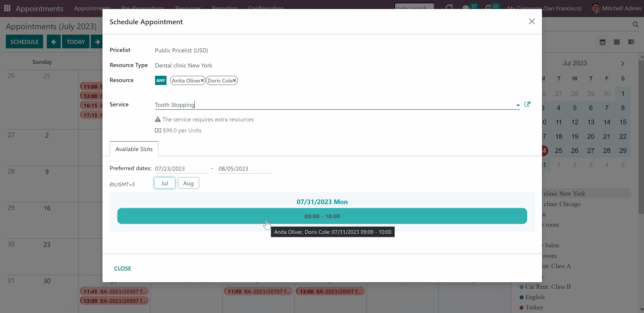Open the 11:00 BA-2023/20707 appointment
644x313 pixels.
coord(258,291)
